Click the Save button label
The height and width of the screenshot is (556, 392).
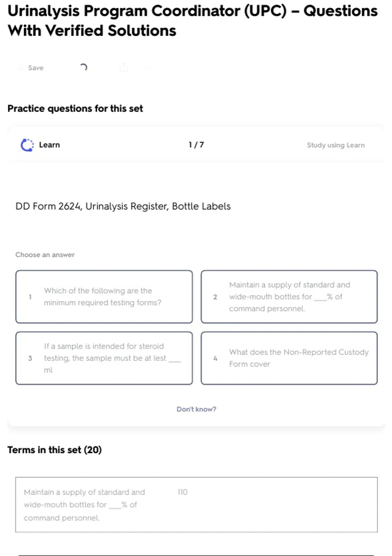[x=36, y=68]
